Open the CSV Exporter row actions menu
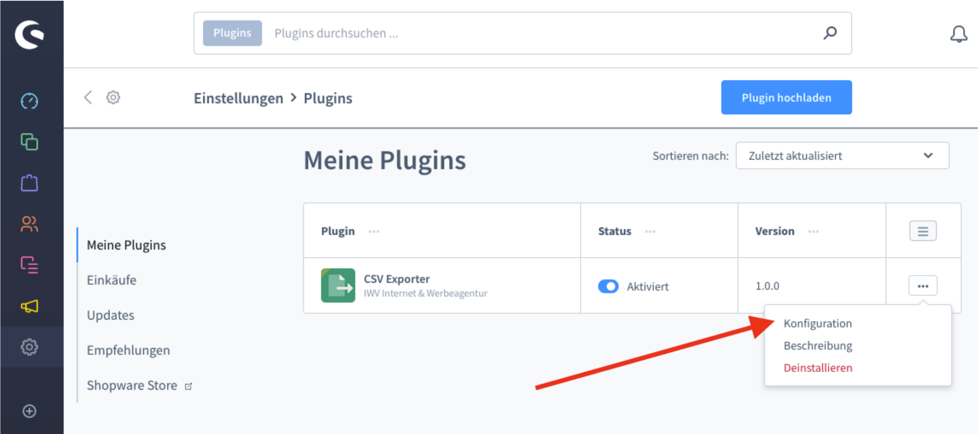The height and width of the screenshot is (434, 980). point(922,286)
